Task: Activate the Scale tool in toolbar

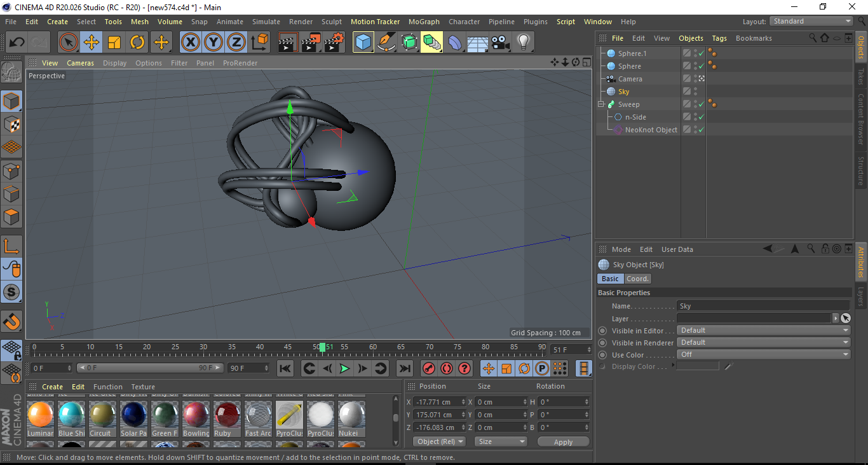Action: [x=114, y=43]
